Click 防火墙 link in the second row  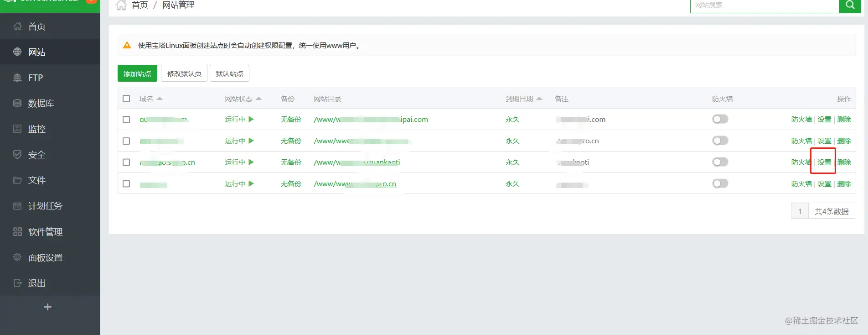(801, 141)
